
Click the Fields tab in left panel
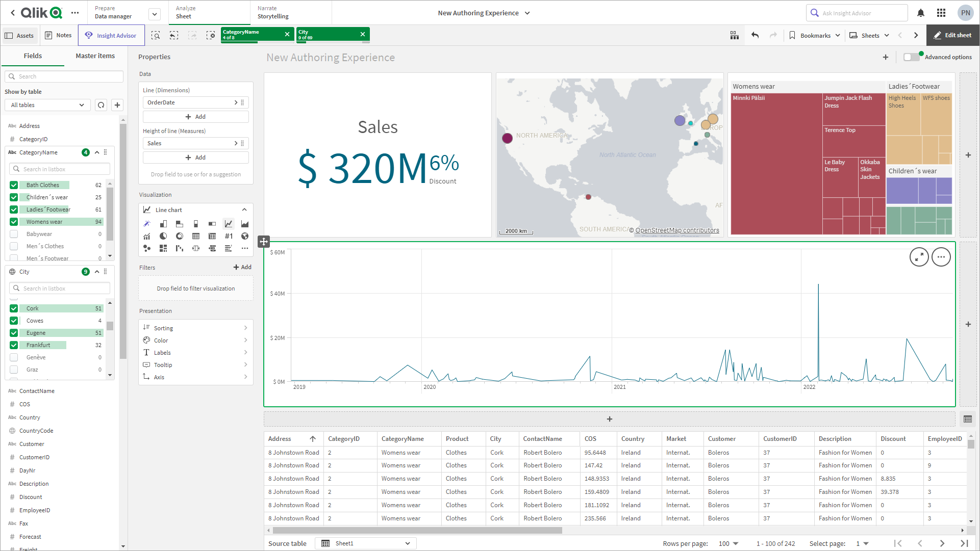coord(32,56)
